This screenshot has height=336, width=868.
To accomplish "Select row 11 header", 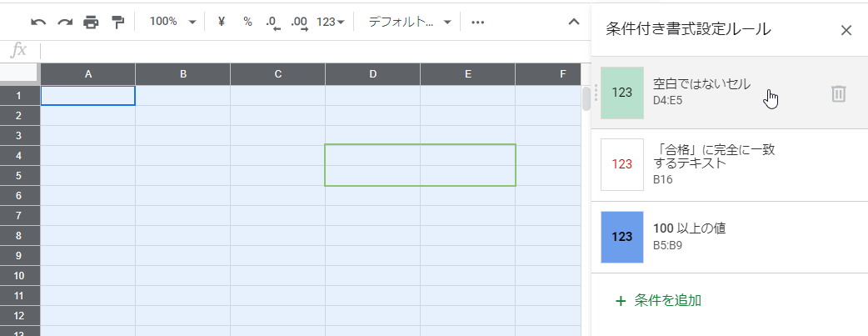I will click(x=20, y=295).
